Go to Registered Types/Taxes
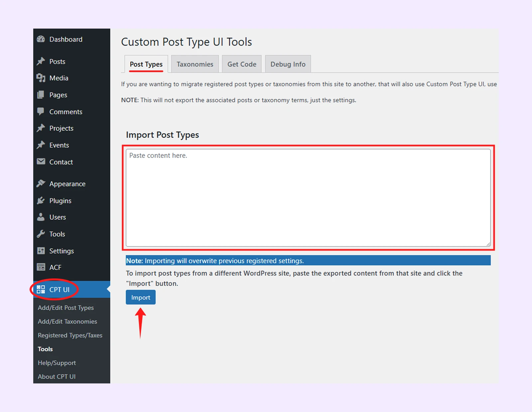 coord(70,335)
